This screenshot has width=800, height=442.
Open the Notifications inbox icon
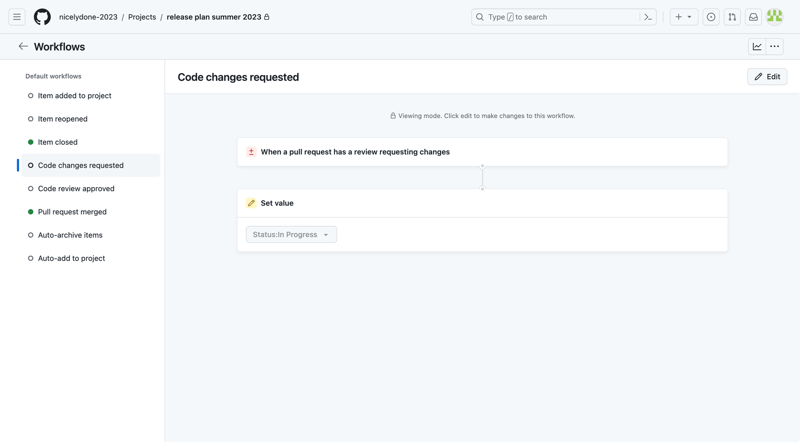[x=753, y=17]
